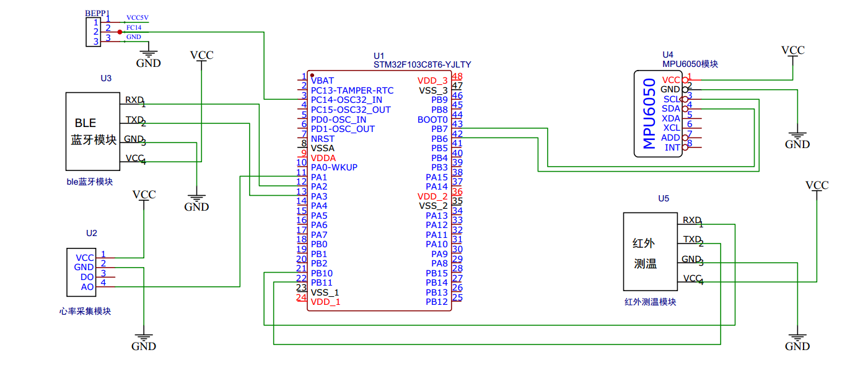Select the GND symbol below MPU6050
The width and height of the screenshot is (868, 373).
(797, 140)
